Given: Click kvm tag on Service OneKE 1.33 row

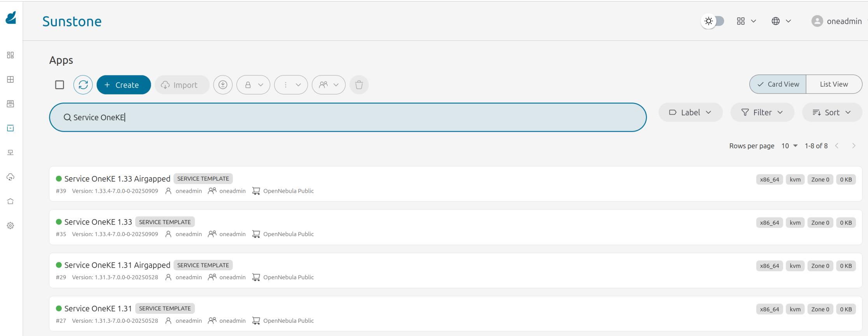Looking at the screenshot, I should 795,223.
